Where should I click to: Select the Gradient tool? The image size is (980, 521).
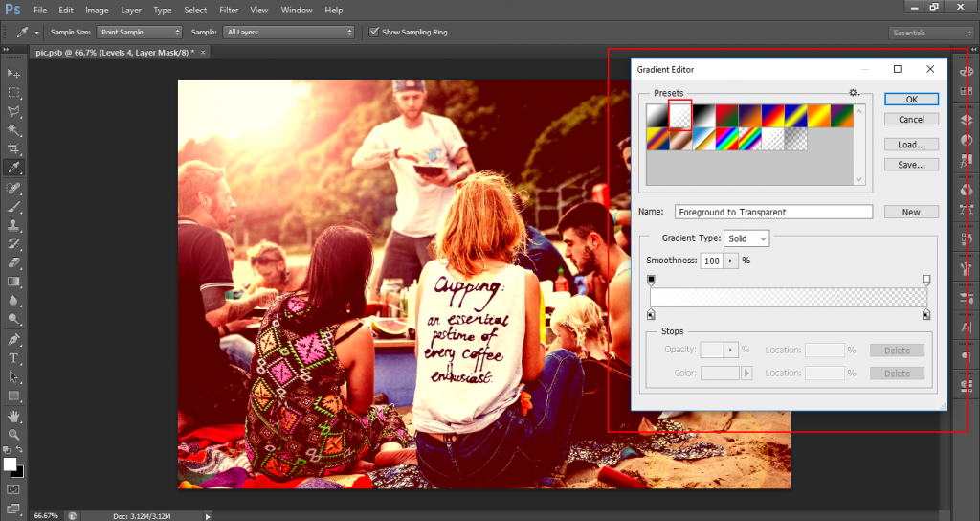click(13, 282)
